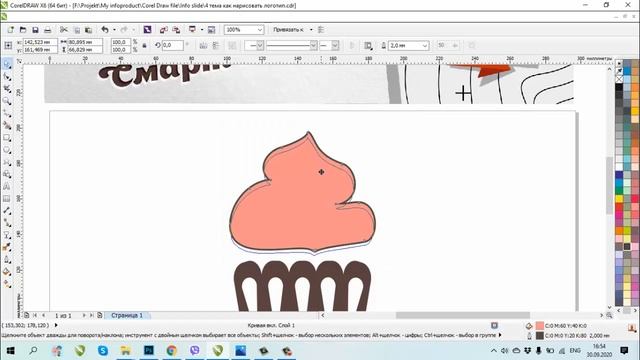
Task: Click the object height field 66,829
Action: coord(85,49)
